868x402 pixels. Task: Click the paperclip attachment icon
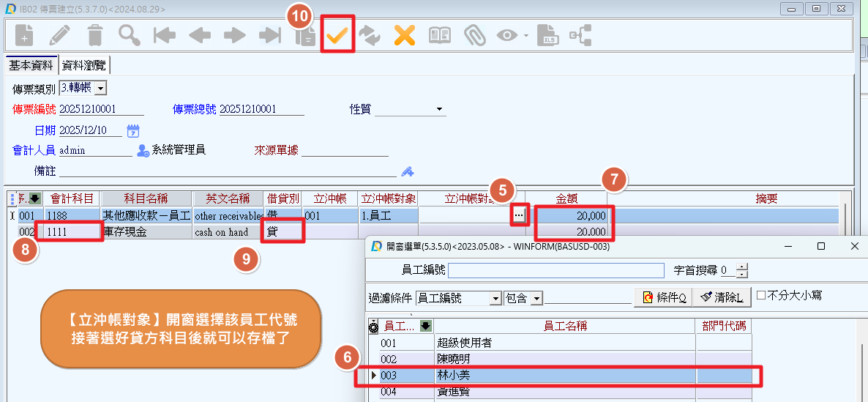click(475, 36)
